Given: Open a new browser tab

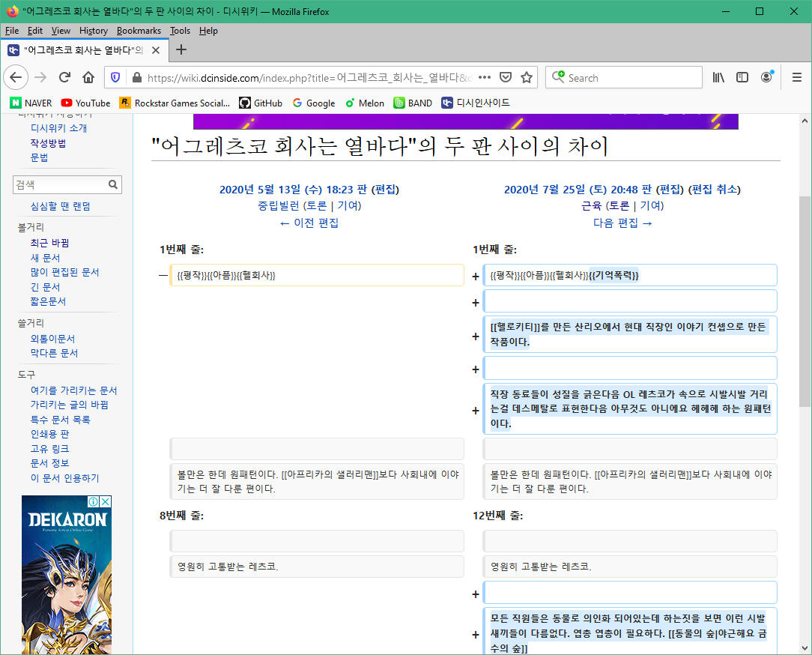Looking at the screenshot, I should tap(181, 50).
